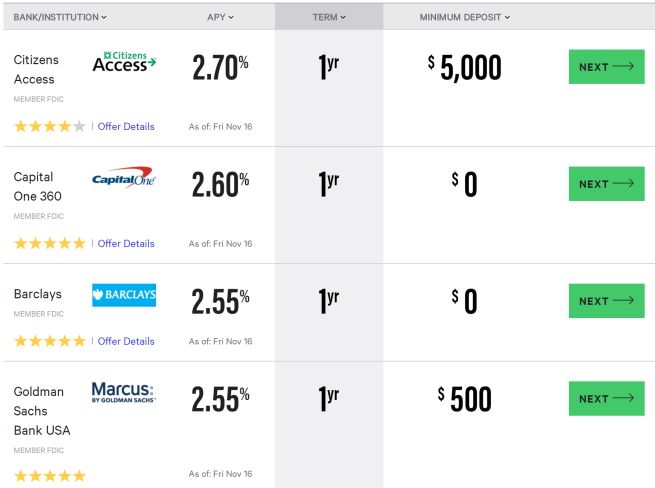Click Next button for Capital One 360
The image size is (655, 488).
pos(607,184)
